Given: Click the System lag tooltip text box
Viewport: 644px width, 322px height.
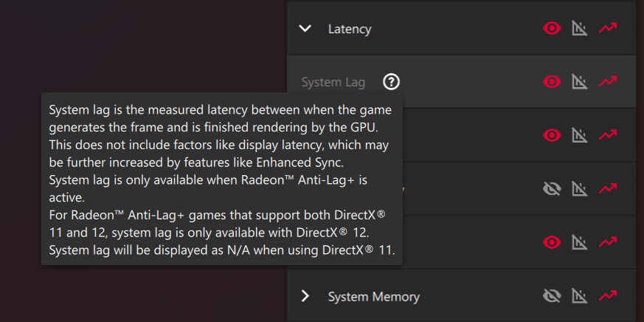Looking at the screenshot, I should pyautogui.click(x=222, y=179).
